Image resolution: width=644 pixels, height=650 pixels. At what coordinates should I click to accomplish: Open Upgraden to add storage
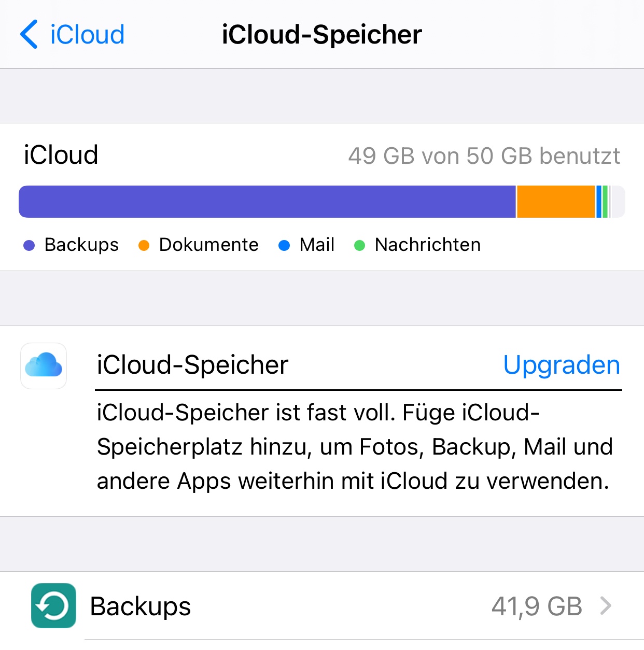[561, 365]
